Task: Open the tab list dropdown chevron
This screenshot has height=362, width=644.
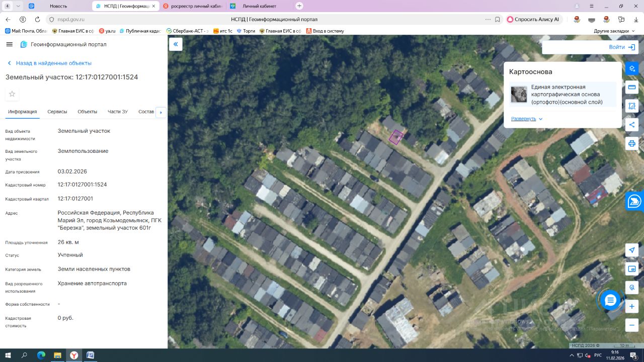Action: pos(19,6)
